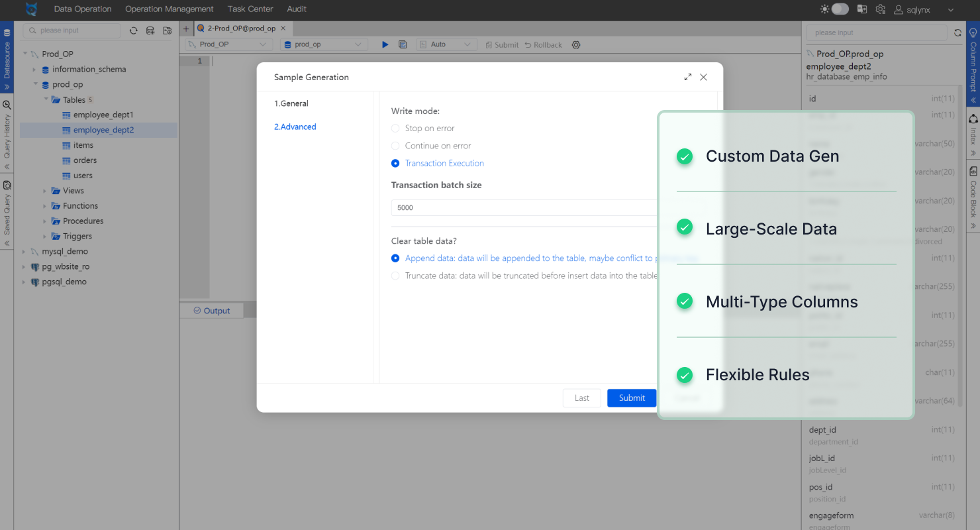Open the Data Operation menu
This screenshot has width=980, height=530.
pos(83,9)
